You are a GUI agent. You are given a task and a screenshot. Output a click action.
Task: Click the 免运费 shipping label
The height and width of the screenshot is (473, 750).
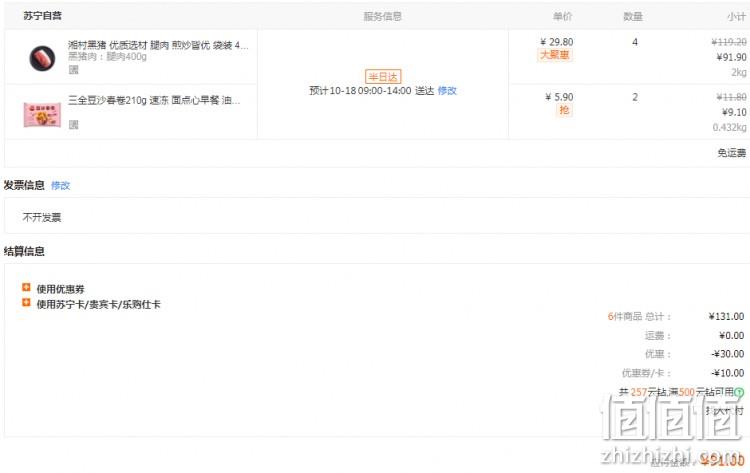coord(731,153)
